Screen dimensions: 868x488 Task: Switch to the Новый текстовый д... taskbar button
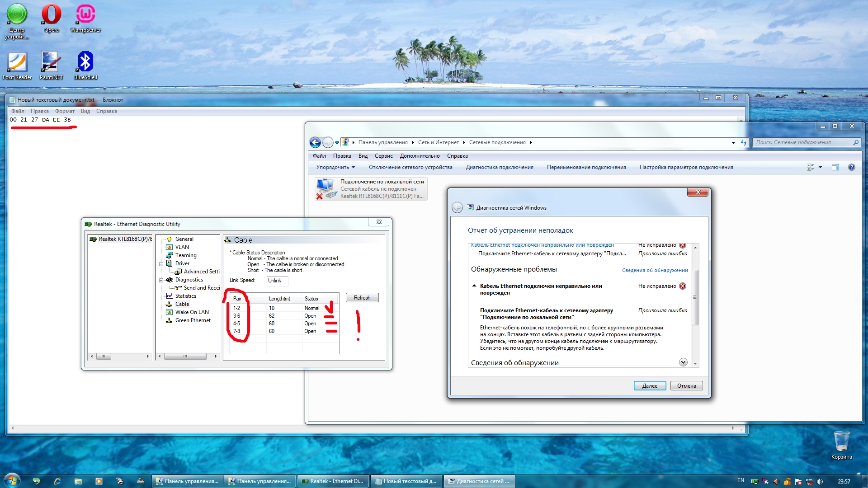point(406,481)
